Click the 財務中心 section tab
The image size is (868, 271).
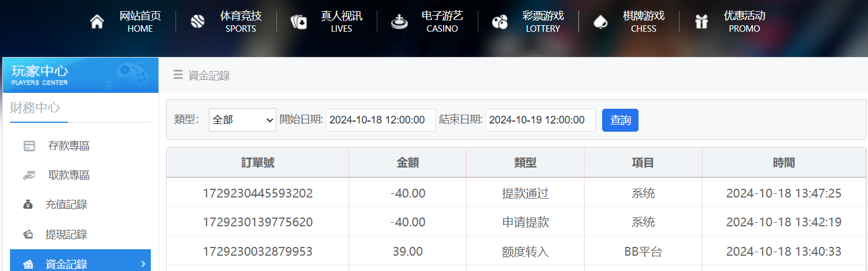[x=35, y=108]
